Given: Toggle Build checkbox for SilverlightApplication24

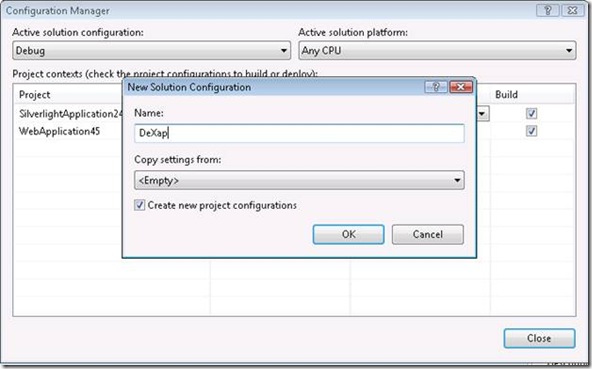Looking at the screenshot, I should click(532, 113).
